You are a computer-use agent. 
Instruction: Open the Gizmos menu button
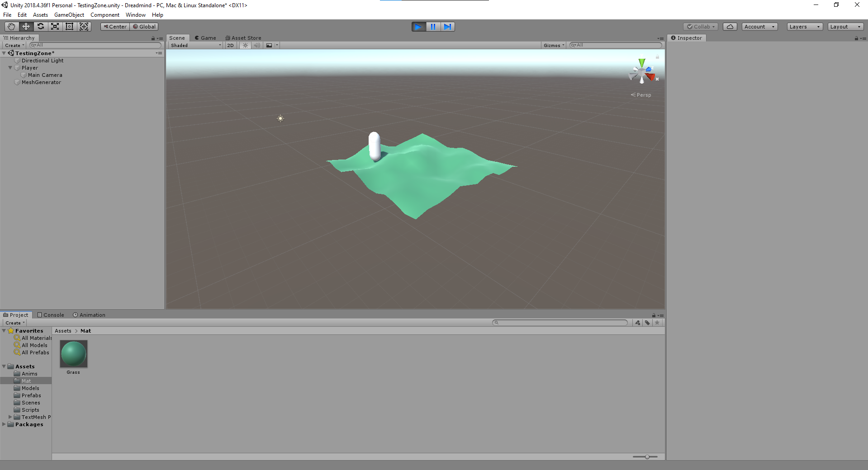pyautogui.click(x=554, y=45)
